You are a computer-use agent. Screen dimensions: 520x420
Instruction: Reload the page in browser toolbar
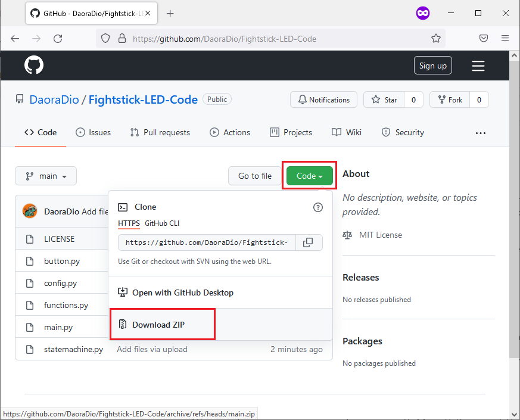58,38
